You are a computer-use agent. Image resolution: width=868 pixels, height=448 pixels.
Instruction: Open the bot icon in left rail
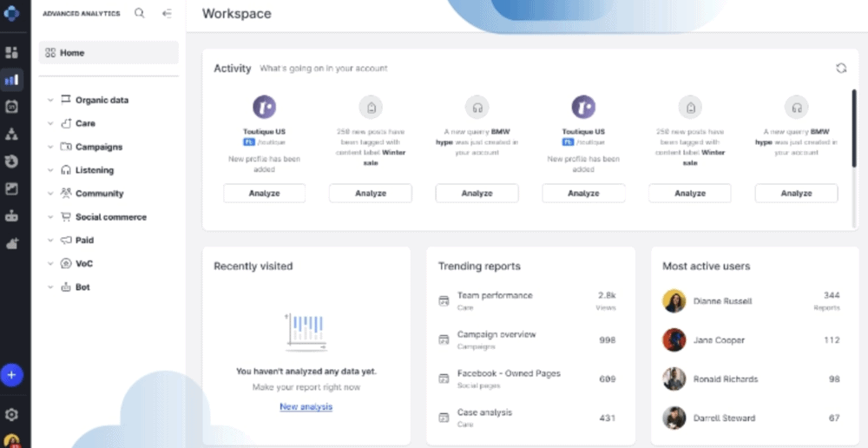coord(11,216)
